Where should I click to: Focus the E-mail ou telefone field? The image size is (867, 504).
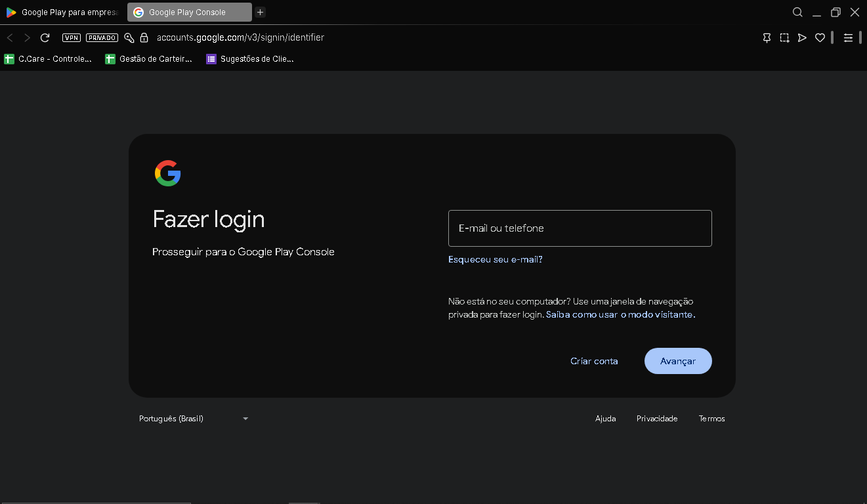580,228
